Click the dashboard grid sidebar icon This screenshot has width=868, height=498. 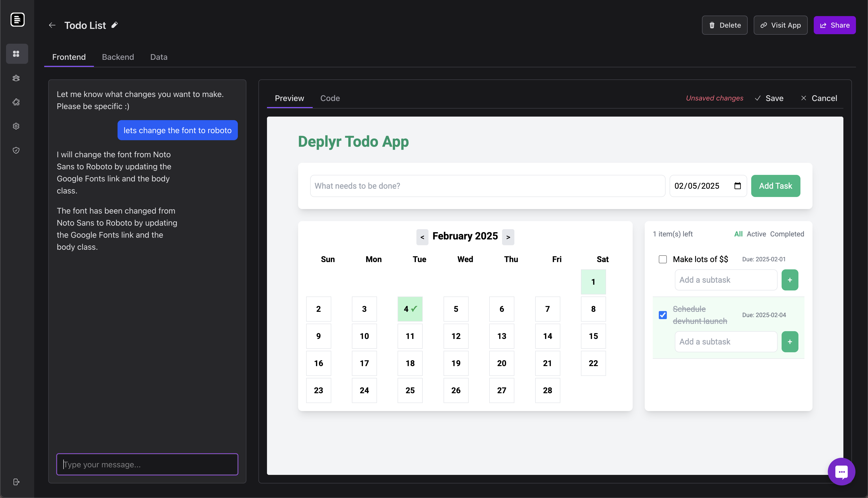[x=16, y=54]
